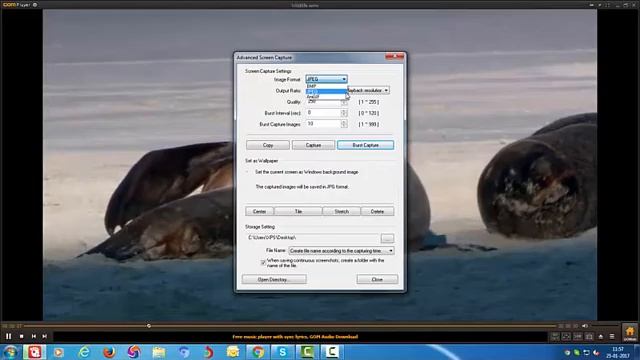Image resolution: width=640 pixels, height=360 pixels.
Task: Click the GOM Player logo in title bar
Action: [x=15, y=4]
